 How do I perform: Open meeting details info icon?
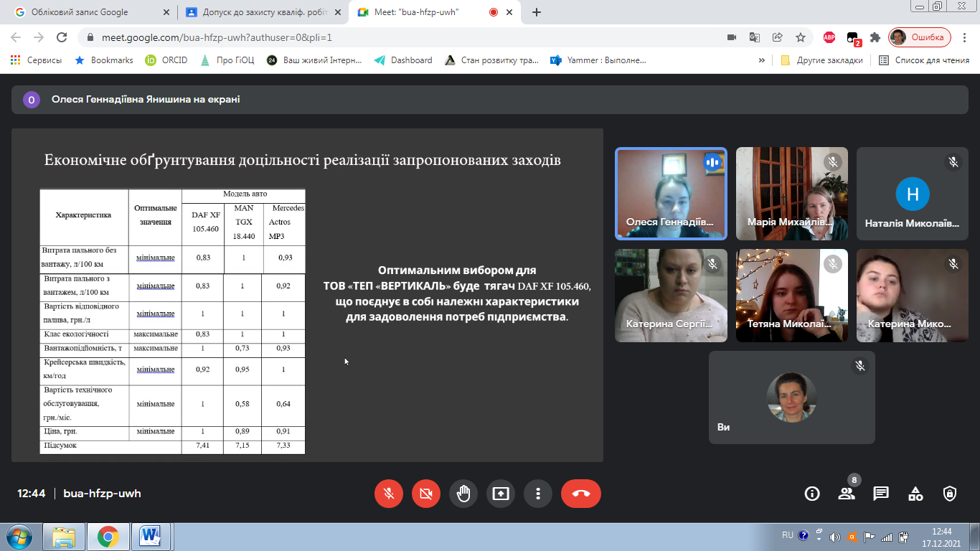(x=812, y=494)
